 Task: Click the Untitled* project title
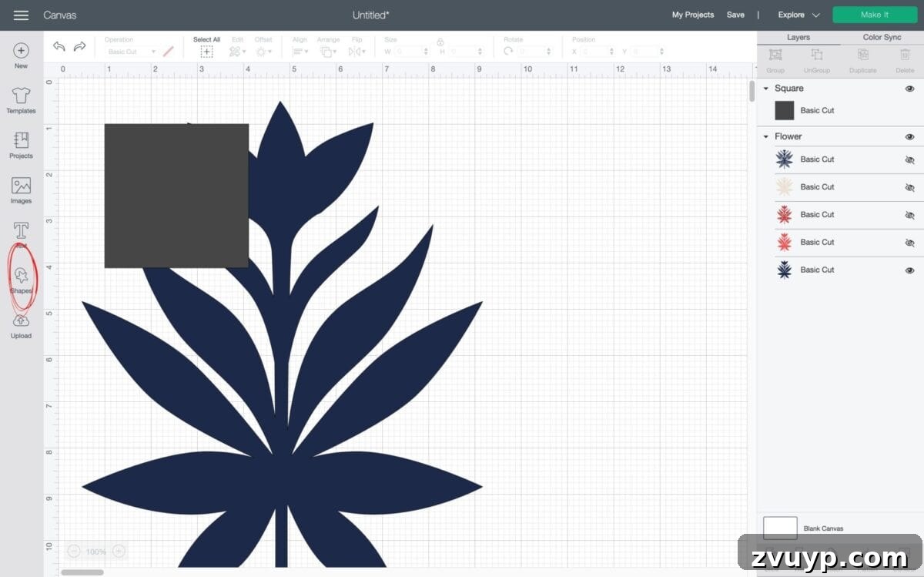point(370,15)
